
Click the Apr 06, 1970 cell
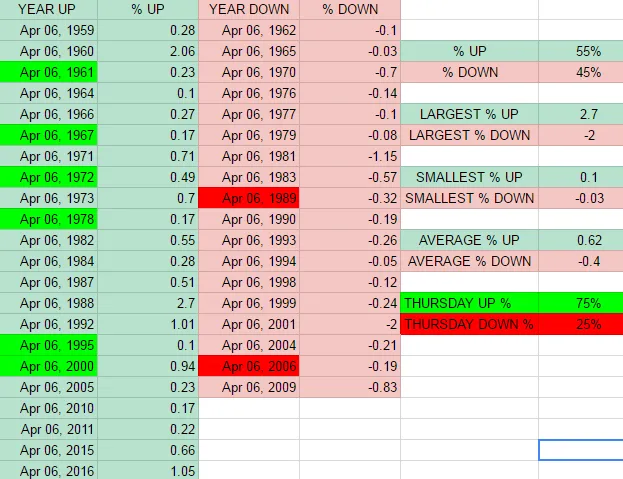point(249,72)
